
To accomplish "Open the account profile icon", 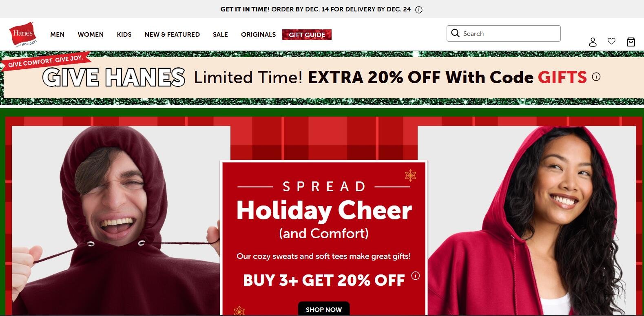I will [x=593, y=42].
